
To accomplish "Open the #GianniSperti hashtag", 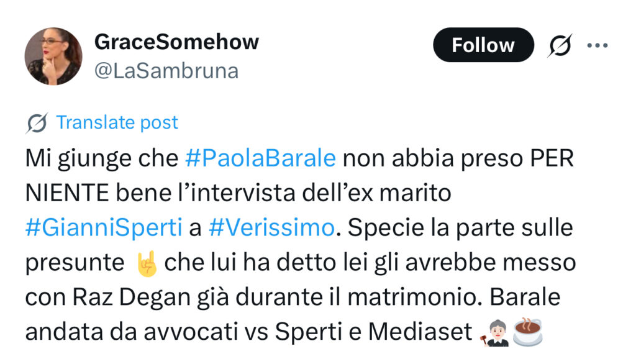I will pos(104,228).
